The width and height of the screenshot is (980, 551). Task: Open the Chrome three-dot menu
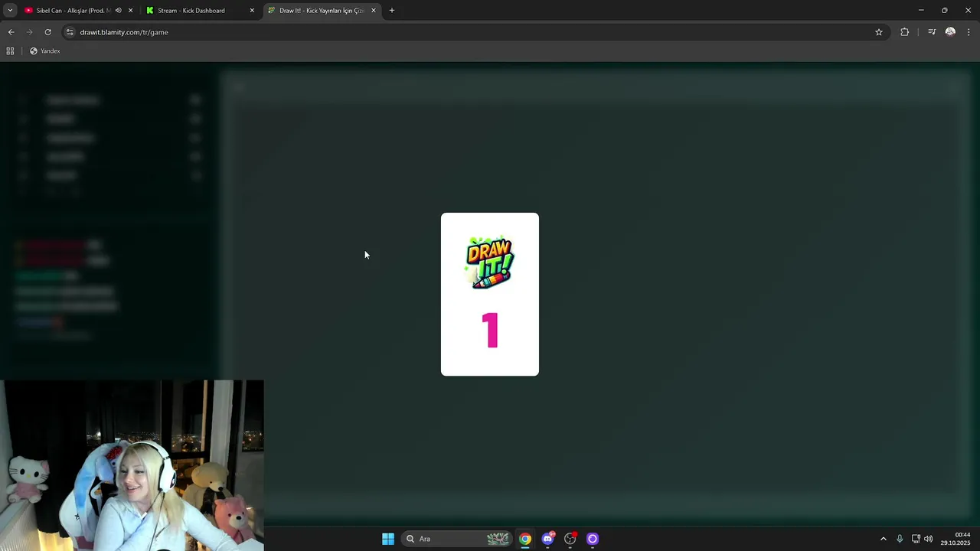pos(969,32)
